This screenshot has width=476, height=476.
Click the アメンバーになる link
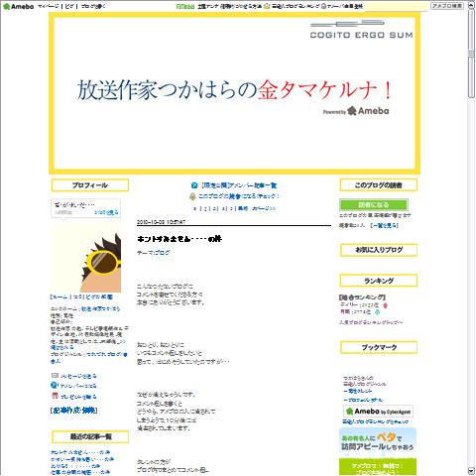(x=78, y=386)
